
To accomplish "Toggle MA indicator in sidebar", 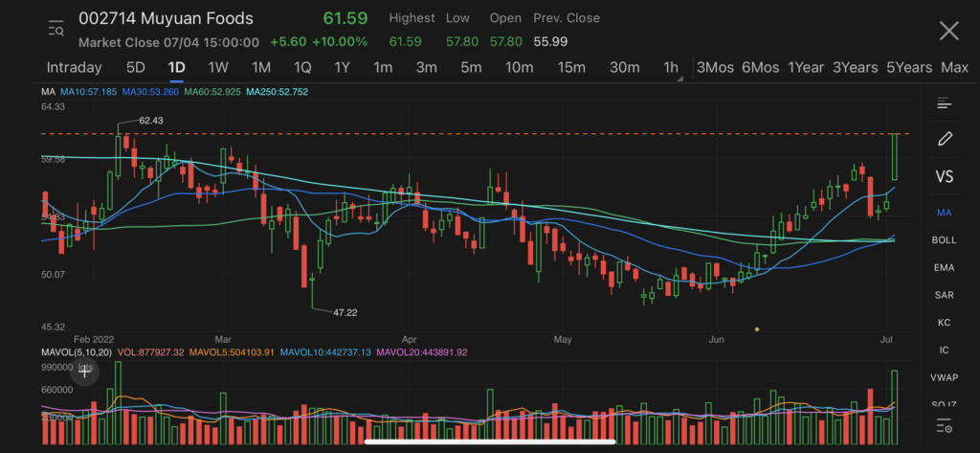I will [944, 213].
